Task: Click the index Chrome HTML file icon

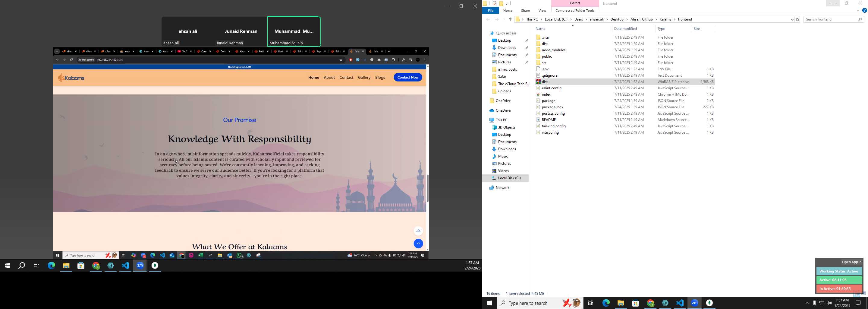Action: (x=539, y=94)
